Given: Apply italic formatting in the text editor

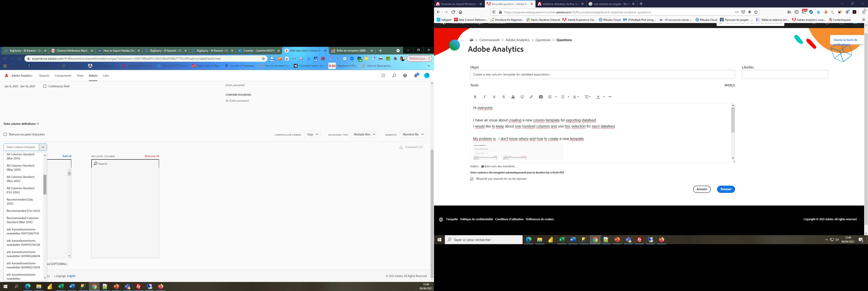Looking at the screenshot, I should [485, 97].
